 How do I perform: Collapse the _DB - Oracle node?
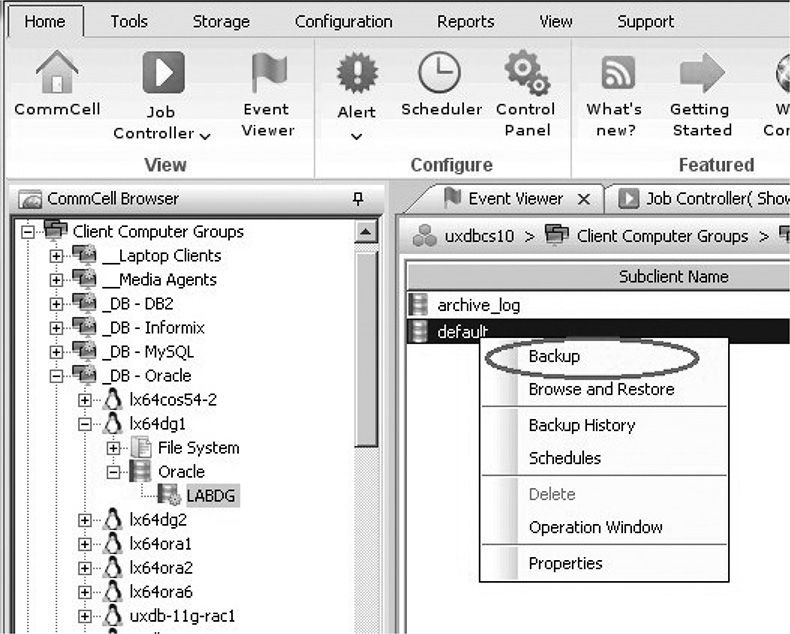coord(56,376)
